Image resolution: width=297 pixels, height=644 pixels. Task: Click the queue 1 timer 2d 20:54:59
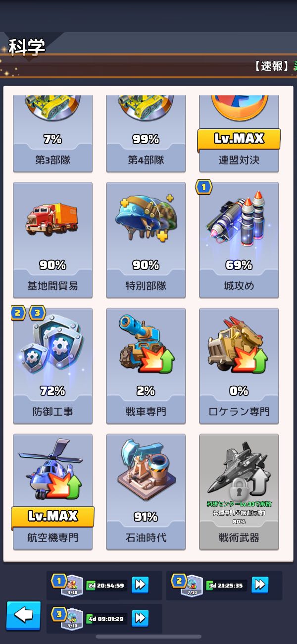[x=106, y=586]
